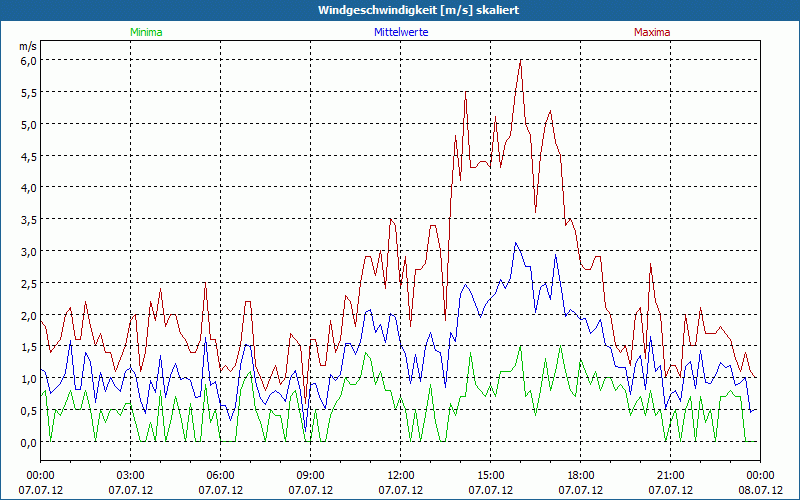Click the 09:00 time axis label
Image resolution: width=800 pixels, height=500 pixels.
(311, 476)
